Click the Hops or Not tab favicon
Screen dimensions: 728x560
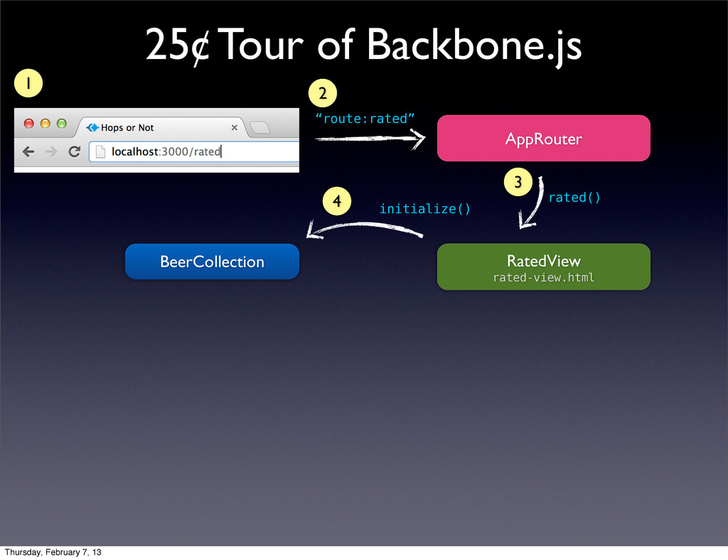point(92,128)
